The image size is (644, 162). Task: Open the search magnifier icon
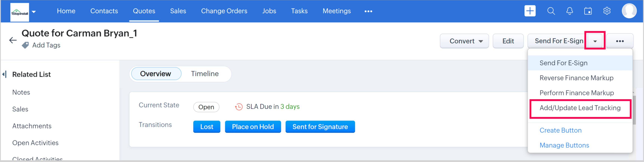(x=551, y=11)
